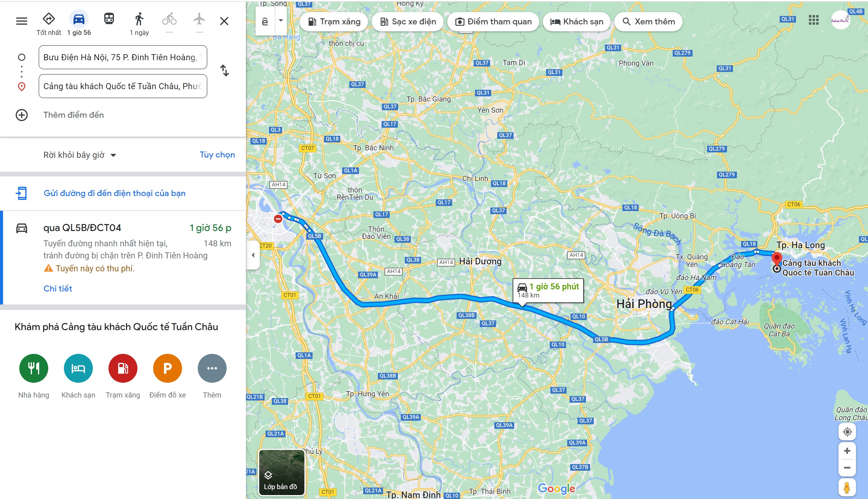Open Street View pegman
This screenshot has width=868, height=499.
tap(847, 487)
